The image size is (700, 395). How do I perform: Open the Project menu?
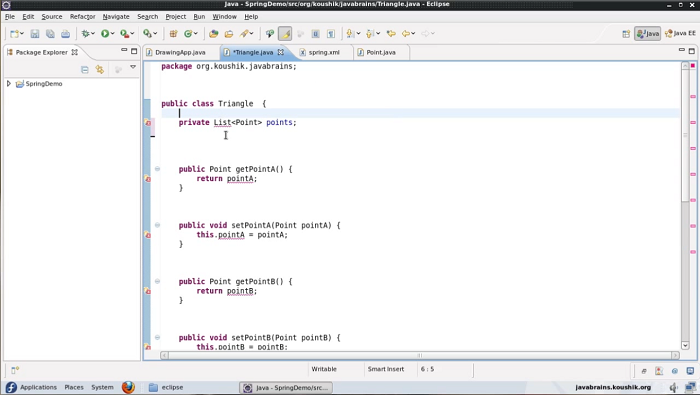[x=175, y=17]
